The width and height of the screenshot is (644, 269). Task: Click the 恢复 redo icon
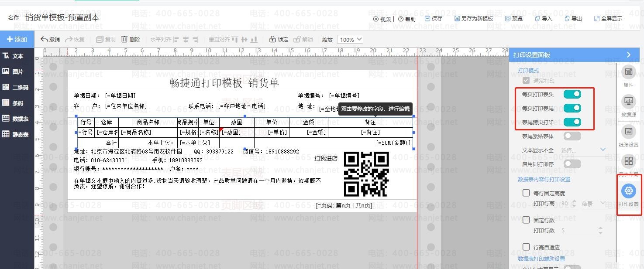[x=69, y=39]
